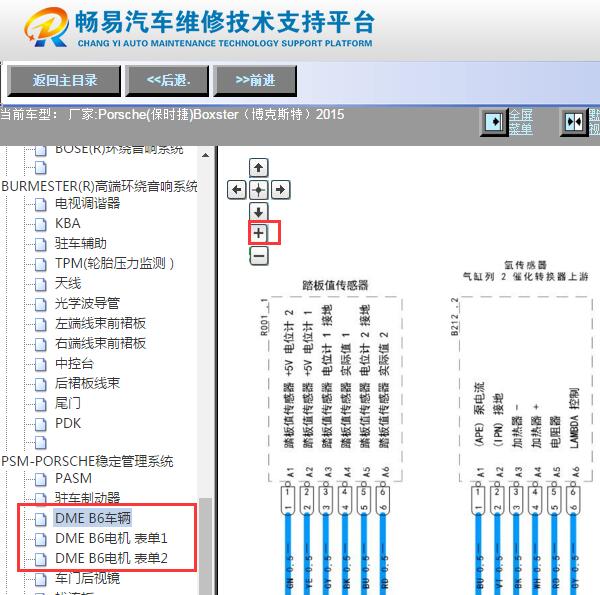
Task: Click document icon beside 电视调谐器
Action: point(41,204)
